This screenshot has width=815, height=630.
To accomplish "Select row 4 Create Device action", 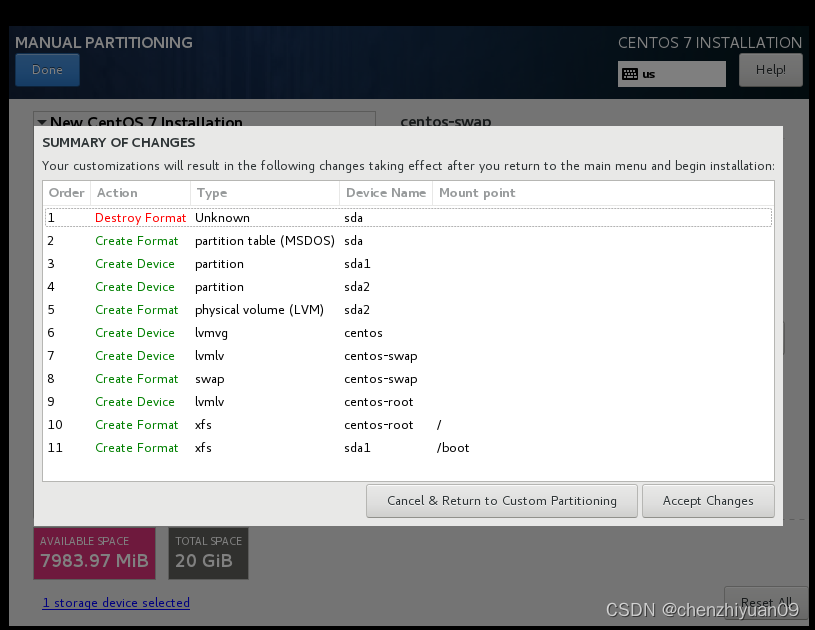I will tap(135, 287).
